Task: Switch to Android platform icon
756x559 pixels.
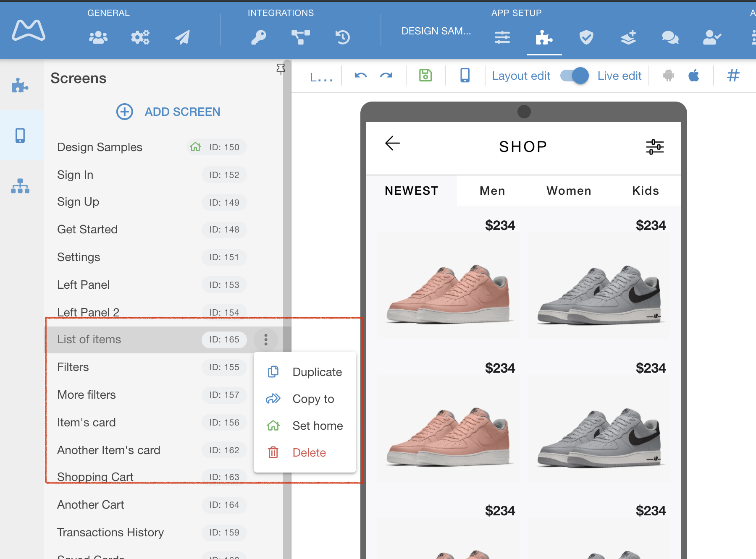Action: pyautogui.click(x=669, y=76)
